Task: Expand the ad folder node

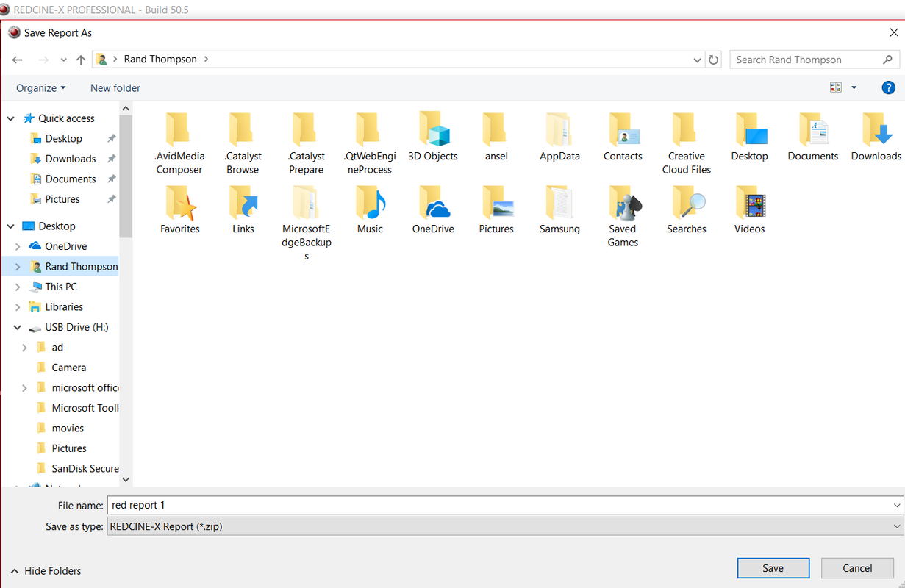Action: pyautogui.click(x=25, y=348)
